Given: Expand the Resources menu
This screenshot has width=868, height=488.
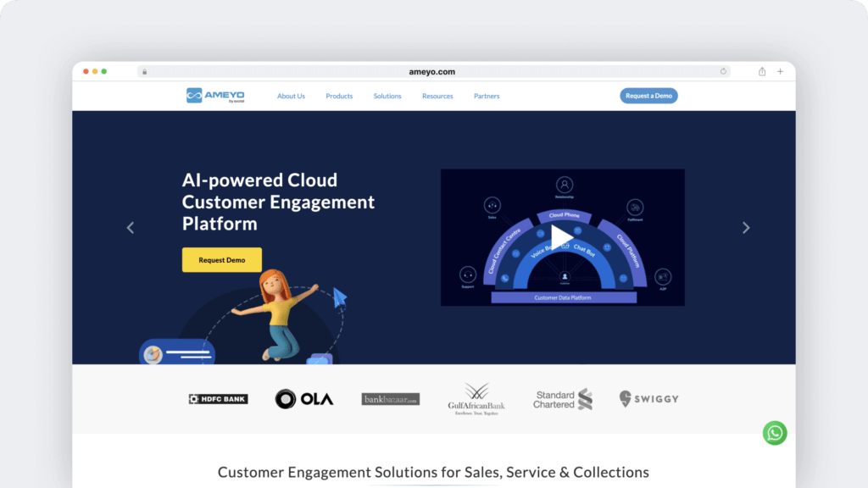Looking at the screenshot, I should pyautogui.click(x=437, y=97).
